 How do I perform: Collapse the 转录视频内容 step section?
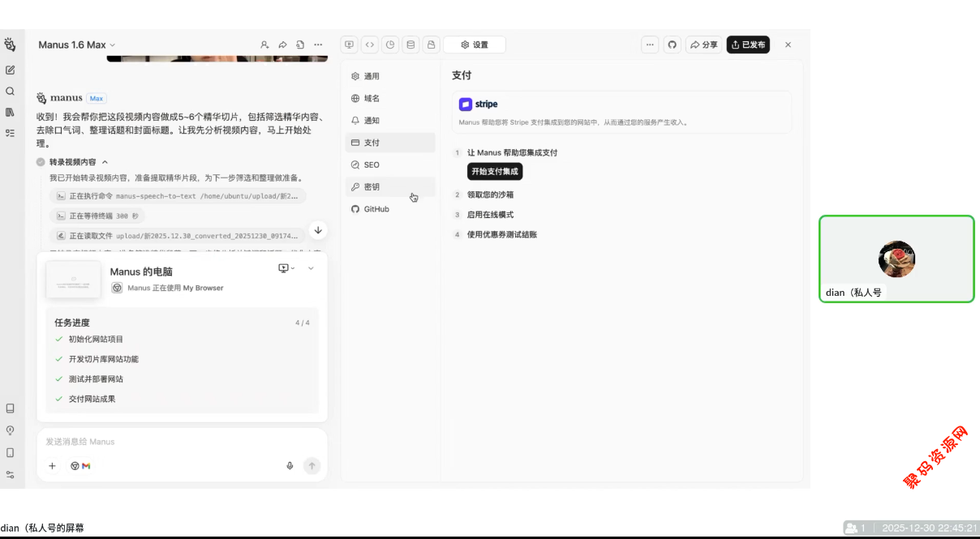click(105, 162)
